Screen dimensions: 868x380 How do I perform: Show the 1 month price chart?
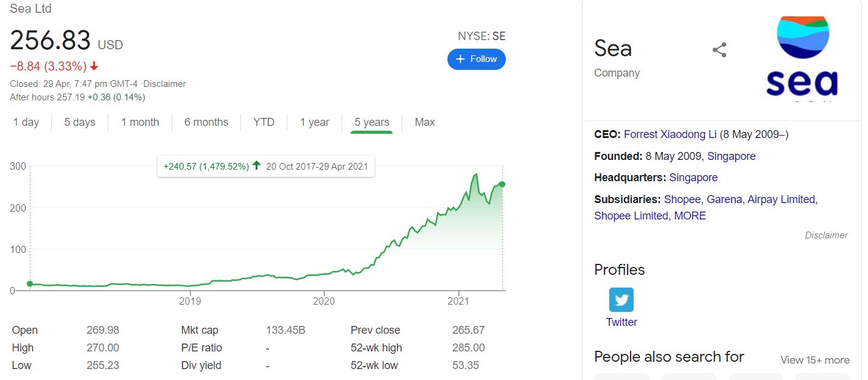pyautogui.click(x=140, y=122)
